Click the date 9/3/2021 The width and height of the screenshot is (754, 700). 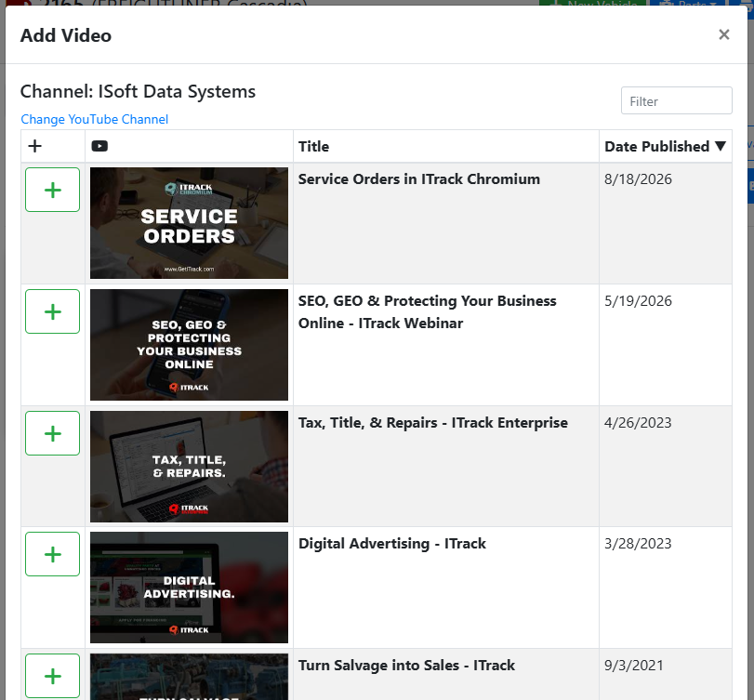[x=634, y=666]
